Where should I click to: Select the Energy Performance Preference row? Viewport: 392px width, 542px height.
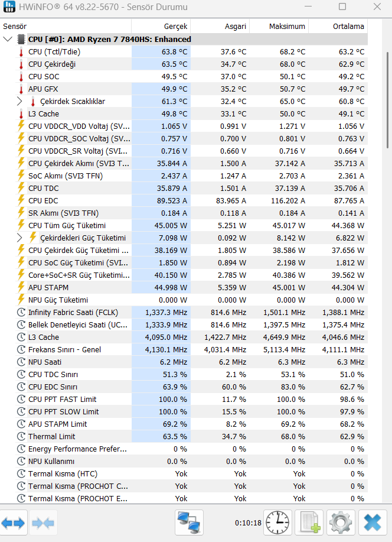tap(191, 449)
